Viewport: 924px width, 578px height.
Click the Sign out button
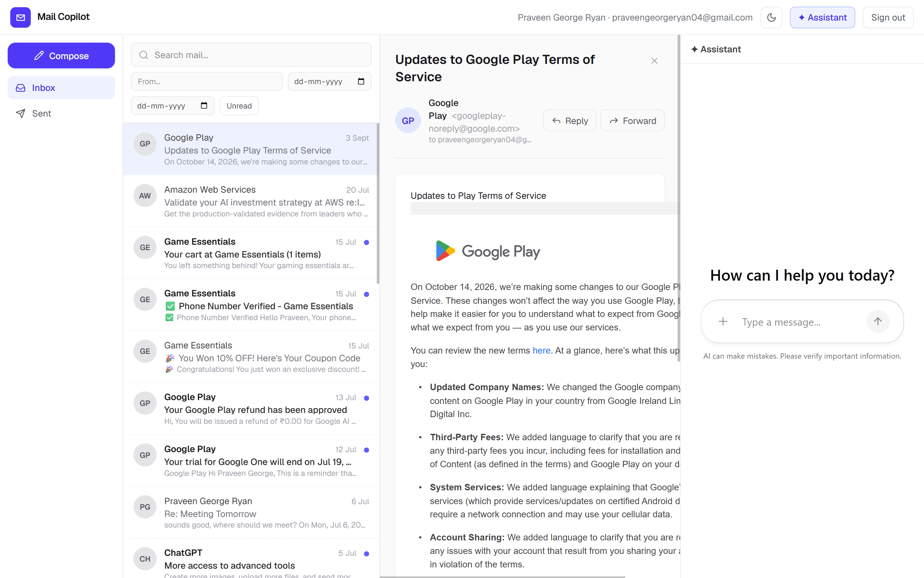click(888, 17)
